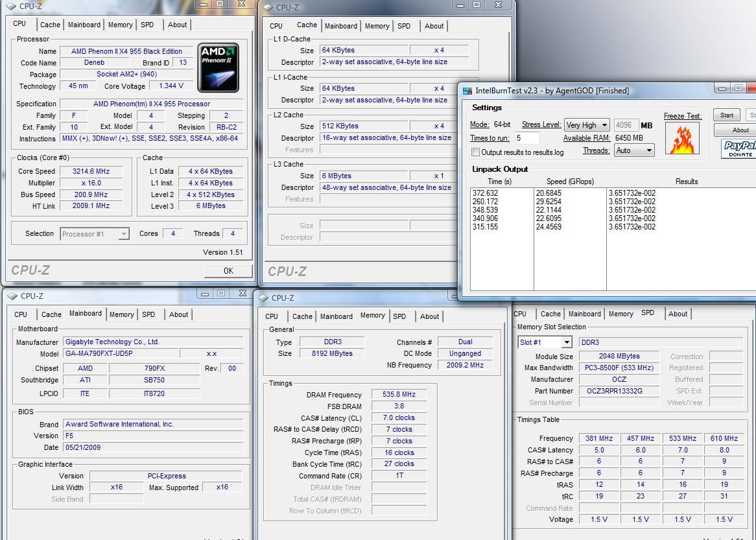Open the Threads dropdown set to Auto
Screen dimensions: 756x540
coord(634,150)
